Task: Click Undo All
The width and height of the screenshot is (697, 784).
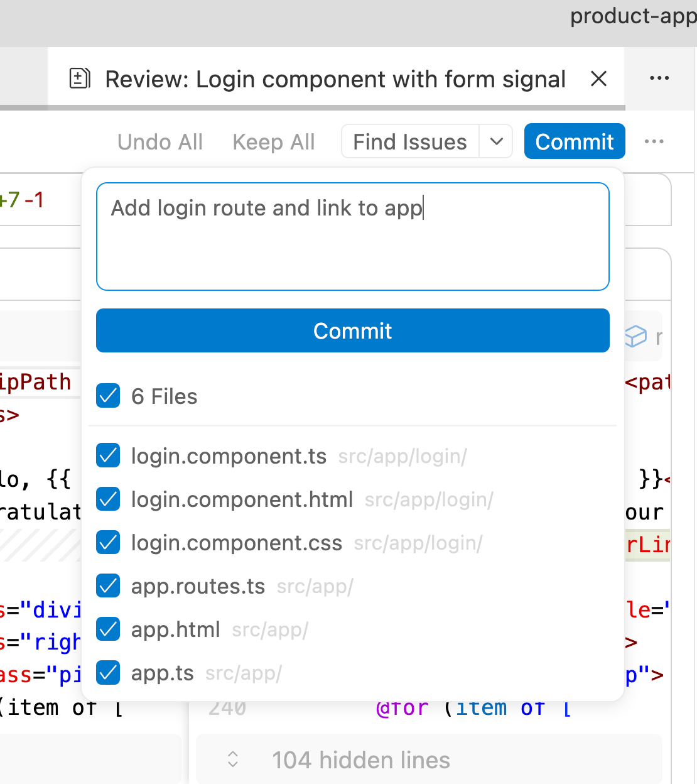Action: click(x=159, y=141)
